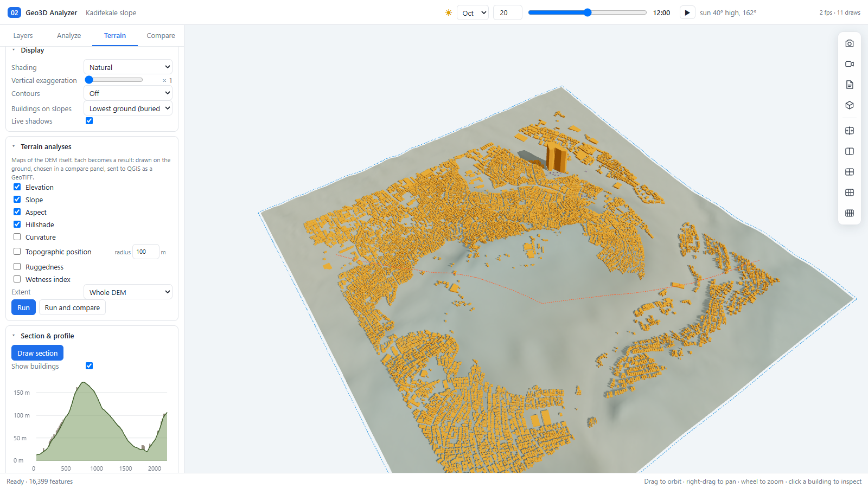Uncheck the Aspect analysis checkbox

pos(17,212)
